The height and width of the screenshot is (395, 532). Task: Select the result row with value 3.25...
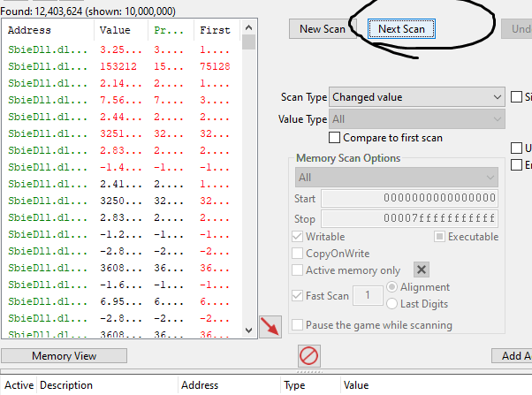pos(122,49)
